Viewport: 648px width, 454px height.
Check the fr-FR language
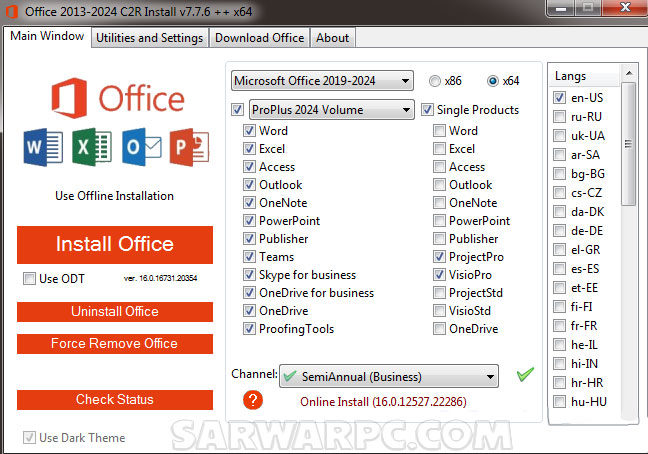click(560, 326)
